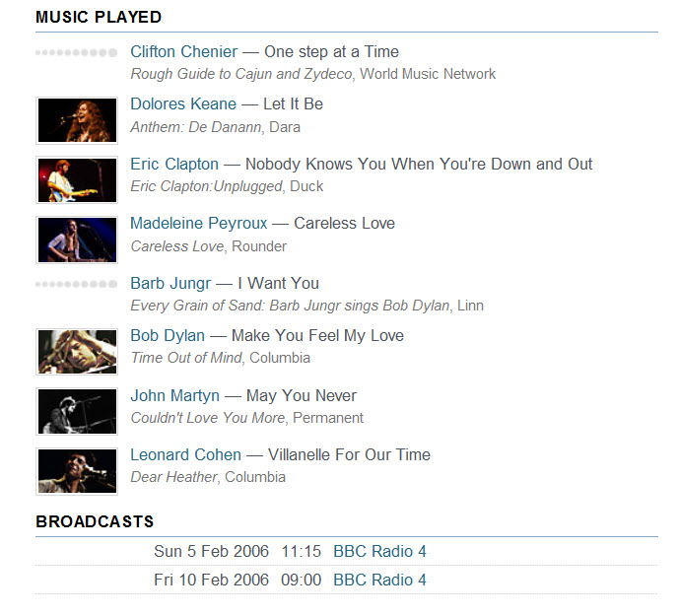Click the Eric Clapton photo thumbnail
Viewport: 678px width, 616px height.
(77, 180)
